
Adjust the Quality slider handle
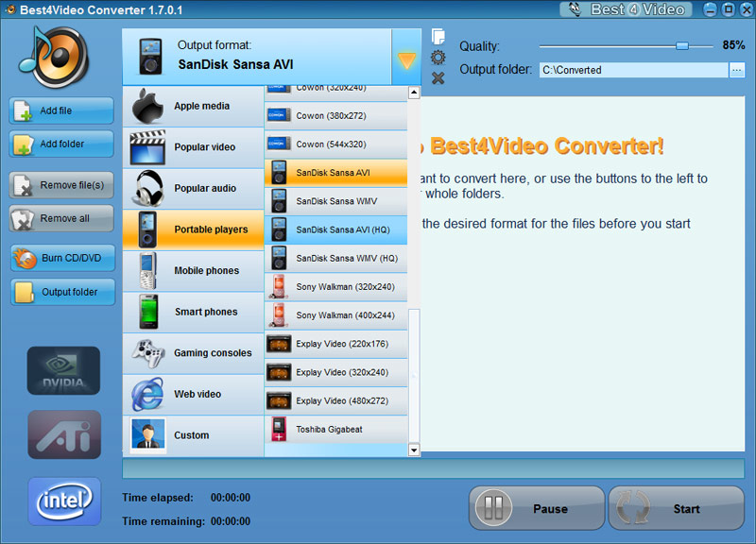[681, 45]
